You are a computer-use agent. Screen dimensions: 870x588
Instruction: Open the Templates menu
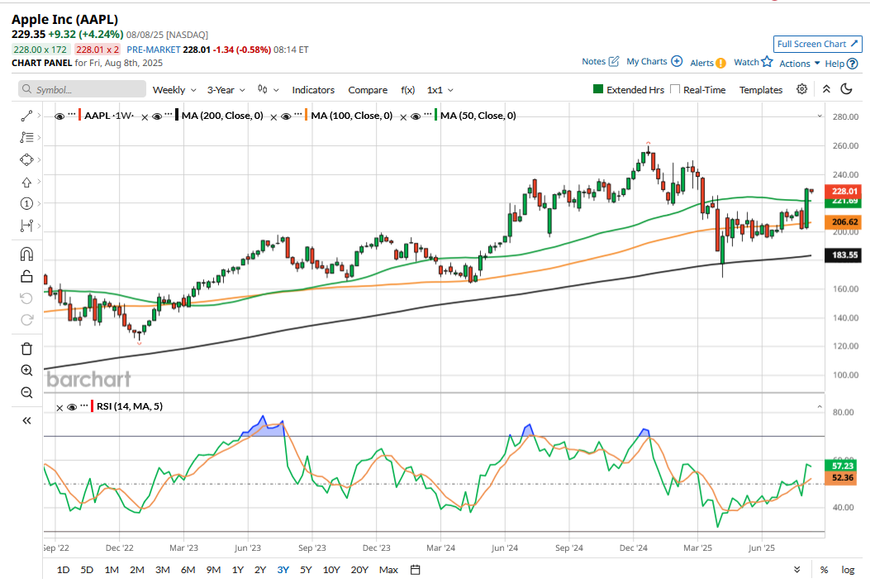(761, 90)
